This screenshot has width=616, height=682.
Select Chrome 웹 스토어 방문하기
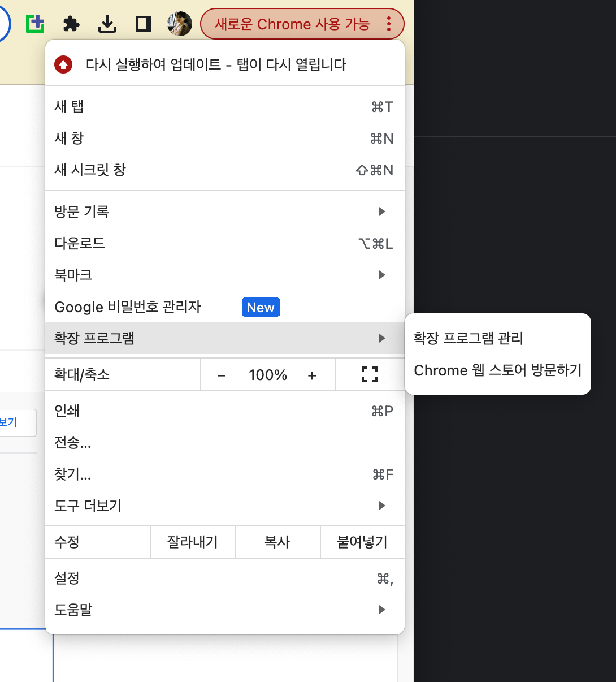point(498,370)
